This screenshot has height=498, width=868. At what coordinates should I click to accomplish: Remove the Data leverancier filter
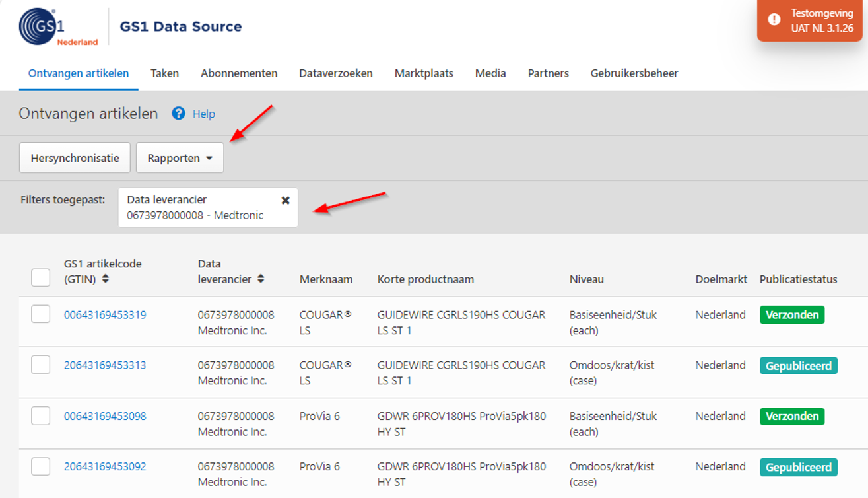pyautogui.click(x=285, y=200)
